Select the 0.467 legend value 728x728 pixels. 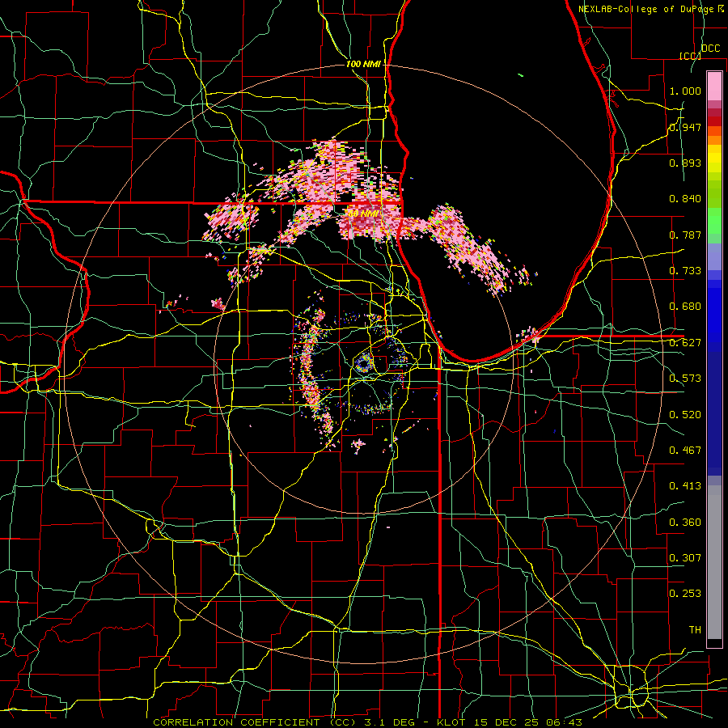[x=685, y=451]
